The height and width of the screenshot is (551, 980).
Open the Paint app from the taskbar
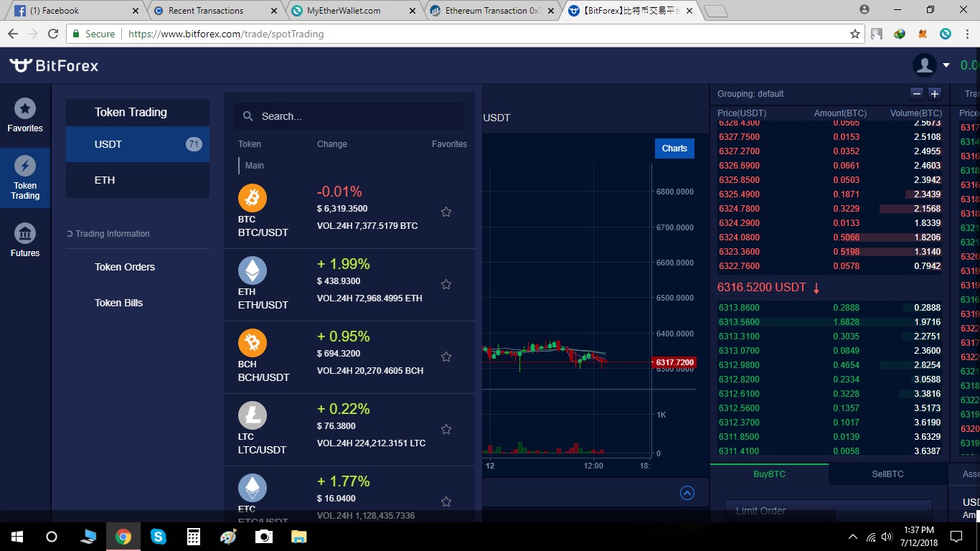pos(228,537)
